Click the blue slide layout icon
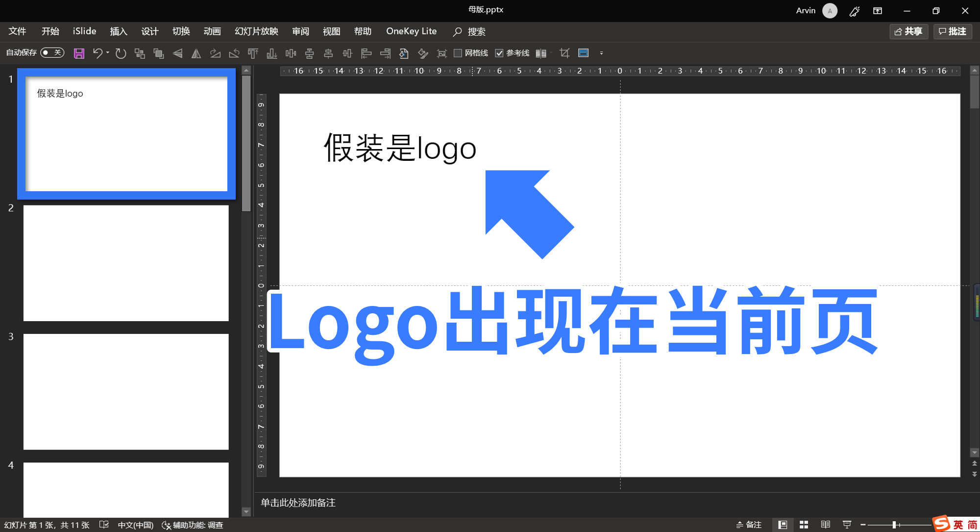Screen dimensions: 980x532 (x=583, y=53)
